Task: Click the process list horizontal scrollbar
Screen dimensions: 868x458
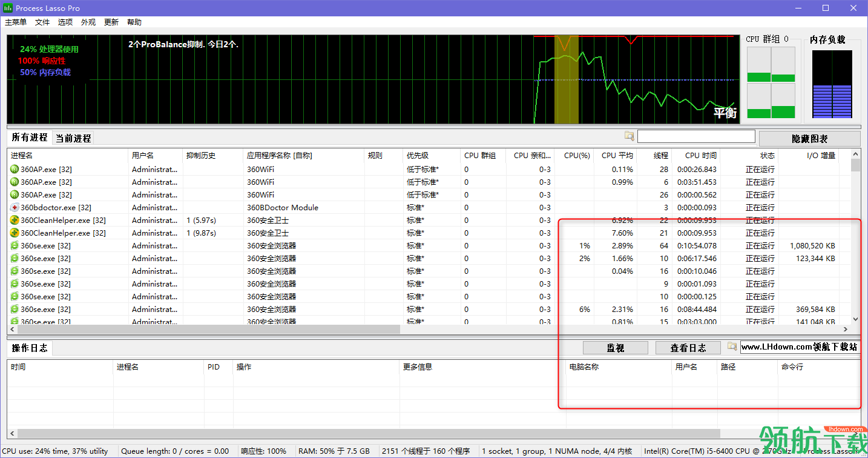Action: click(x=208, y=330)
